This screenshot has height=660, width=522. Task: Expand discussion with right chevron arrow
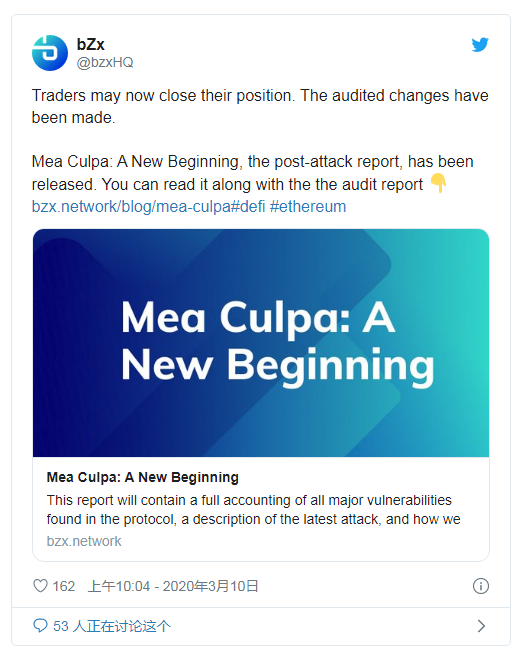point(482,626)
